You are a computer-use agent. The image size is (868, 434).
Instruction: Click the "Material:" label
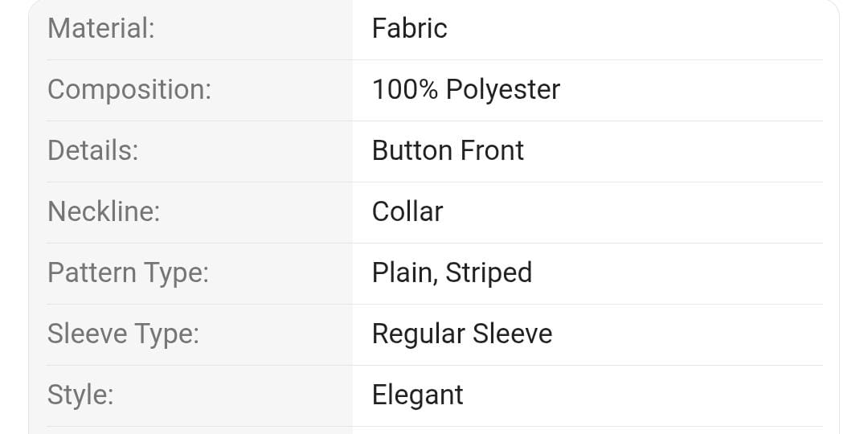pos(101,29)
